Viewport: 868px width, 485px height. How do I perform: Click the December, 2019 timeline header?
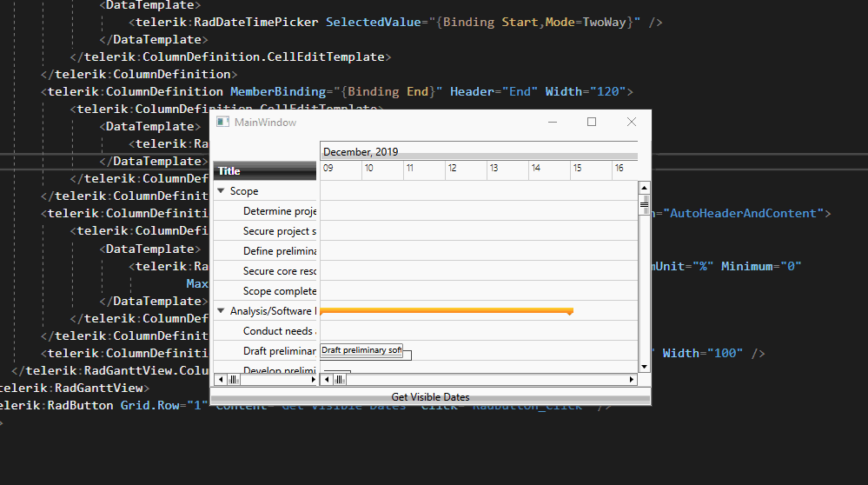tap(361, 152)
